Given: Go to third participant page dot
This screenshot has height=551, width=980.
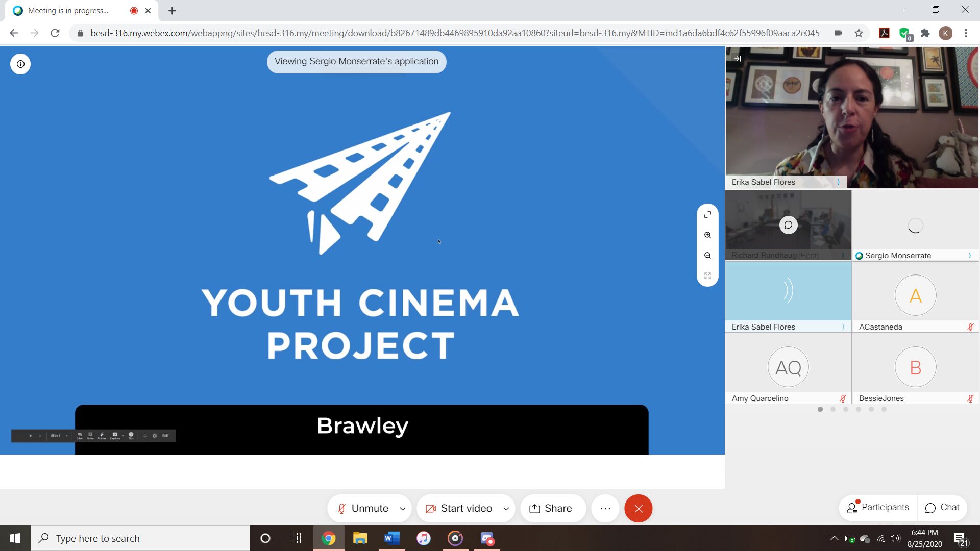Looking at the screenshot, I should point(846,409).
